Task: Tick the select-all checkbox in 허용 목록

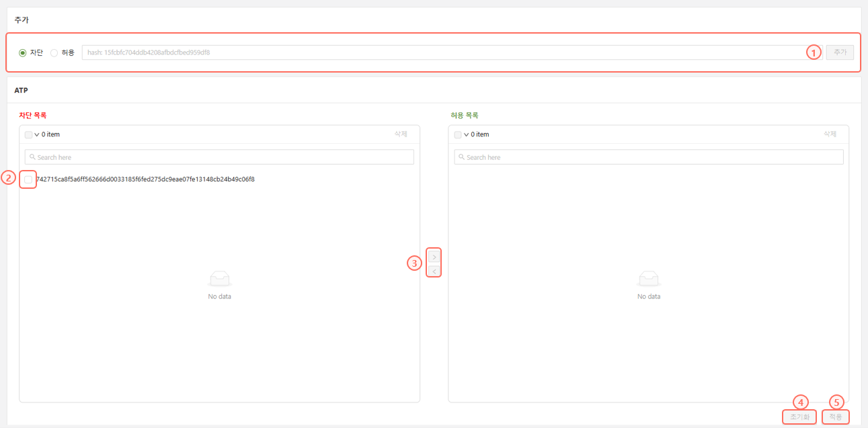Action: click(458, 134)
